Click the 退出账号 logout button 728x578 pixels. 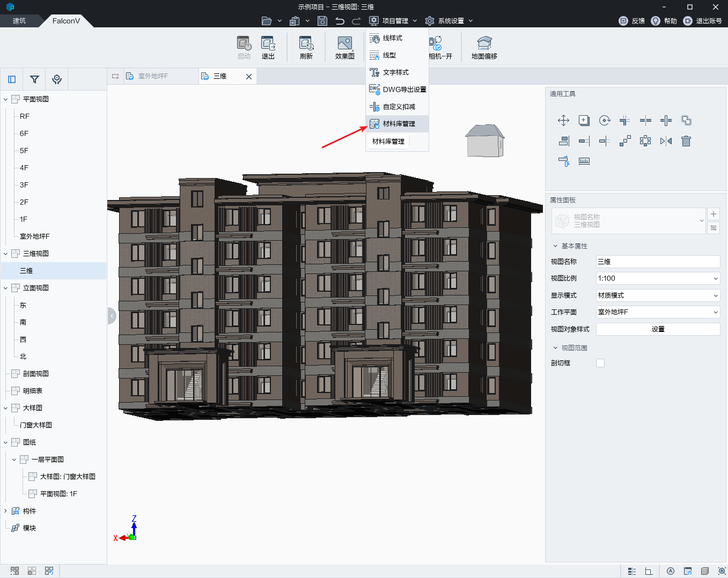703,21
